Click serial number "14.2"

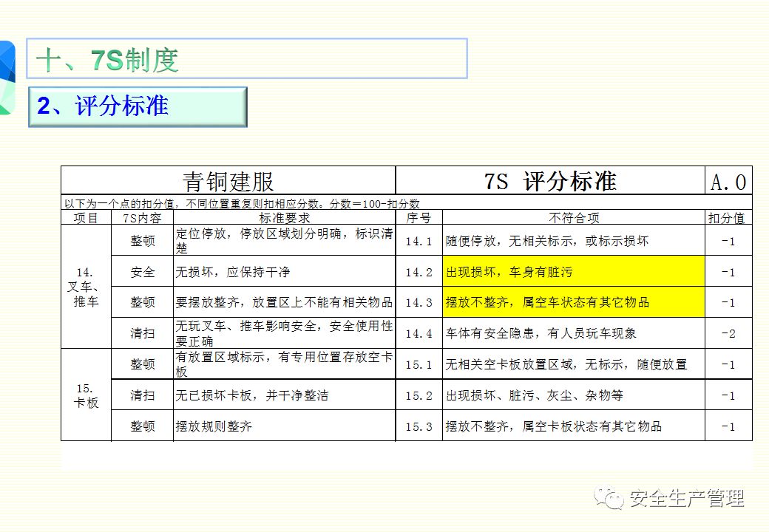pos(419,272)
